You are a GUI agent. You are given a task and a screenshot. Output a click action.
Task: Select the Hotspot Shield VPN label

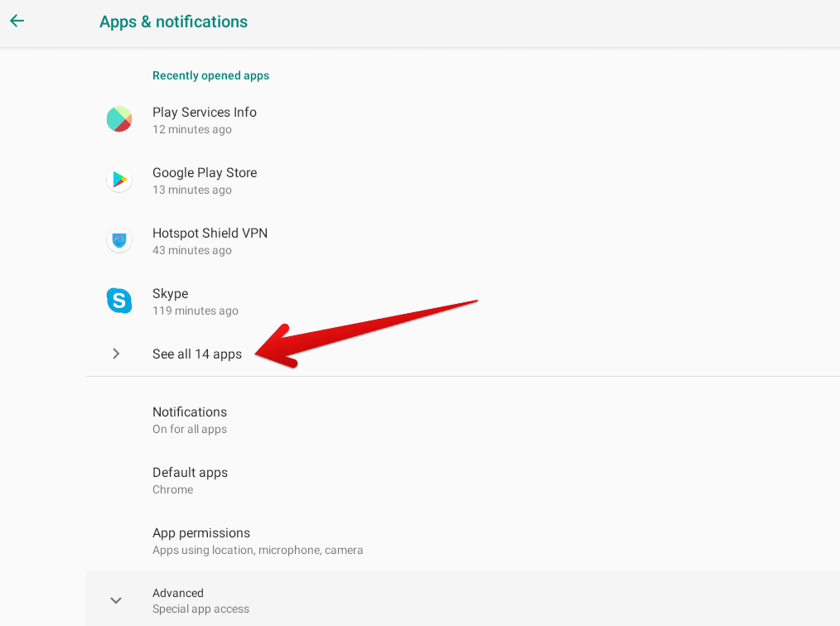click(210, 233)
